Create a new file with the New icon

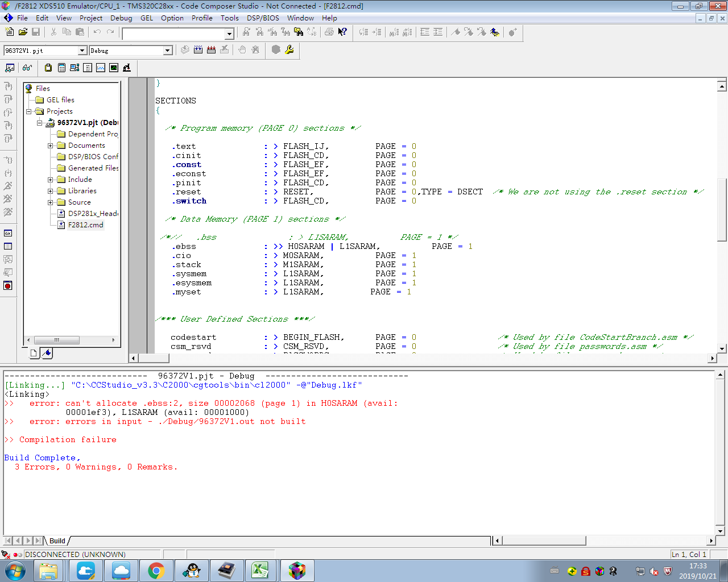[x=10, y=32]
